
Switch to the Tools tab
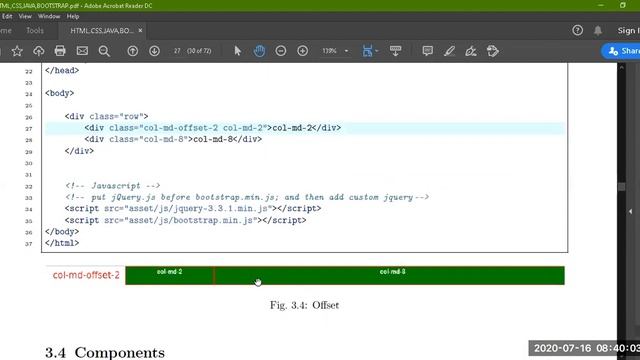[35, 31]
